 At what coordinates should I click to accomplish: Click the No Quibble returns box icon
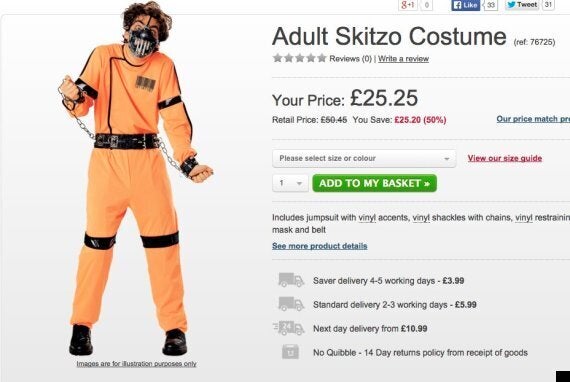coord(290,352)
